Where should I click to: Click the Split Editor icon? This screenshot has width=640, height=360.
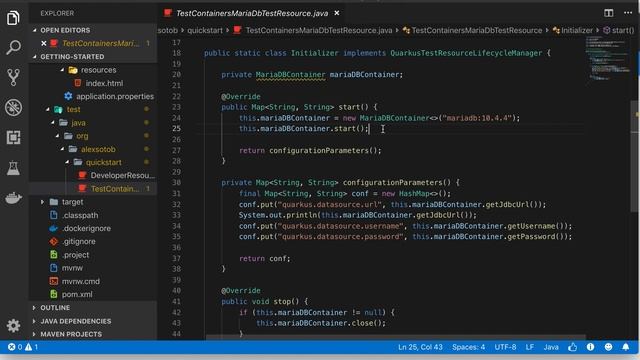pos(609,13)
